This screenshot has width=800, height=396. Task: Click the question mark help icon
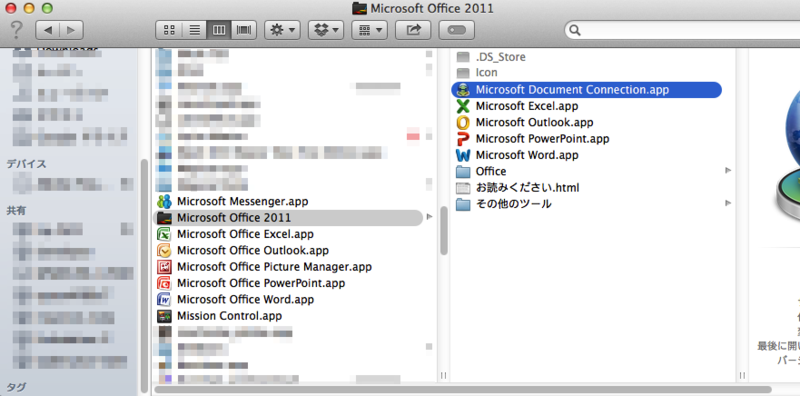16,30
